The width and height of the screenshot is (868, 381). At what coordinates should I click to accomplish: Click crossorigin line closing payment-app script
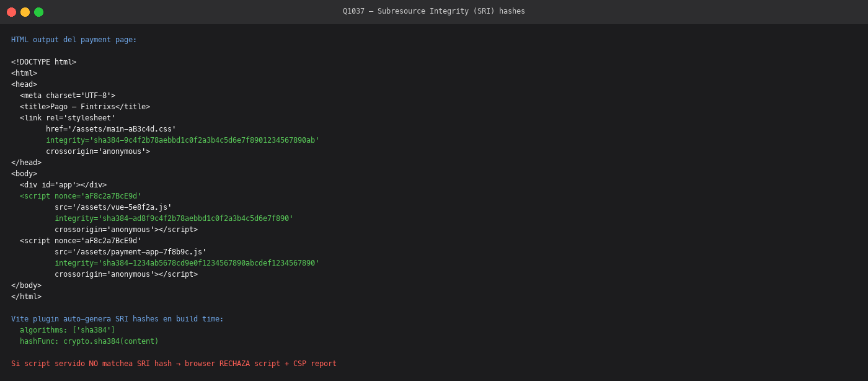(126, 274)
